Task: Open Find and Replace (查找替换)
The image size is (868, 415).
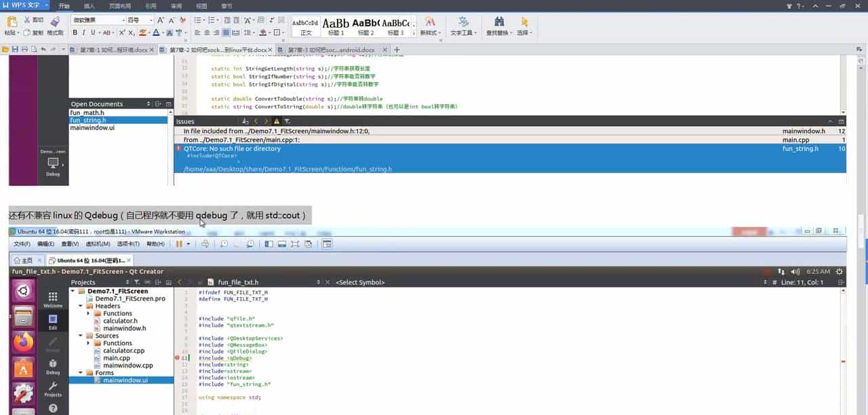Action: point(498,27)
